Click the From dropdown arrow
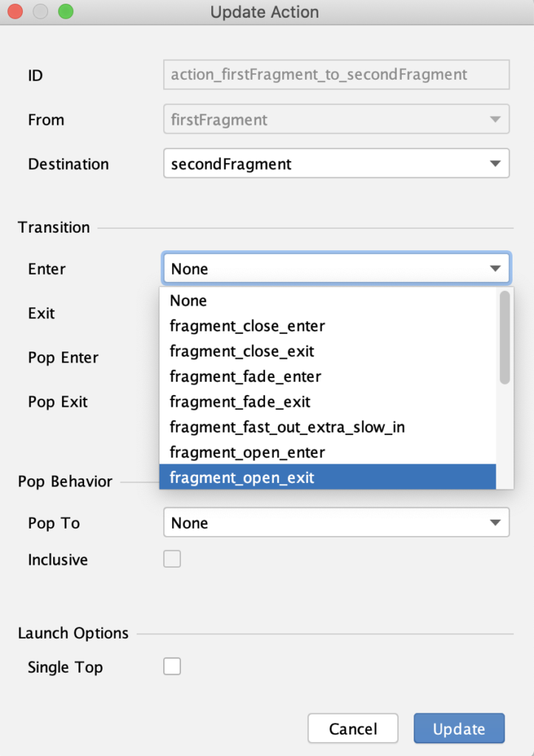This screenshot has width=534, height=756. [x=495, y=119]
